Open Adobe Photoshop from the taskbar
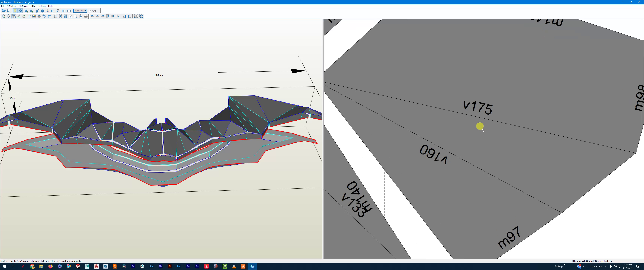This screenshot has height=270, width=644. 151,266
